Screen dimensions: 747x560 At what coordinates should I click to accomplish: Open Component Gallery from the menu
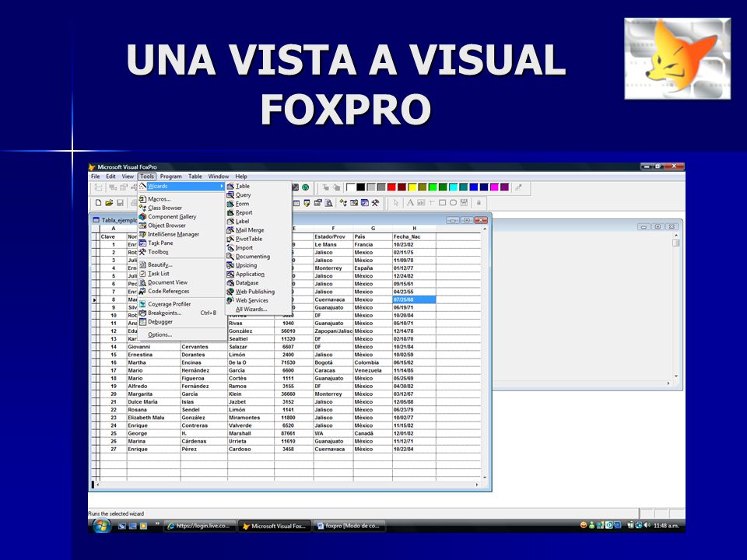[x=182, y=217]
